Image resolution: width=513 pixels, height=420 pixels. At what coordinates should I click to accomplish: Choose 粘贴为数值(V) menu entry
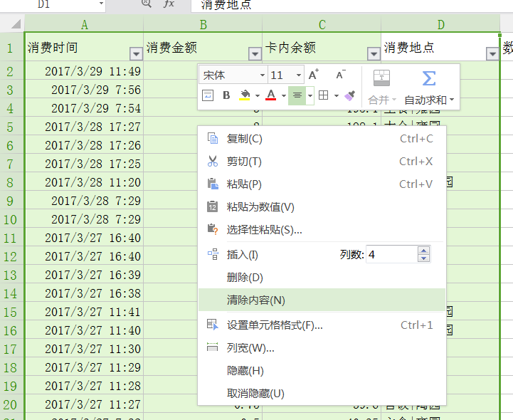[x=322, y=207]
